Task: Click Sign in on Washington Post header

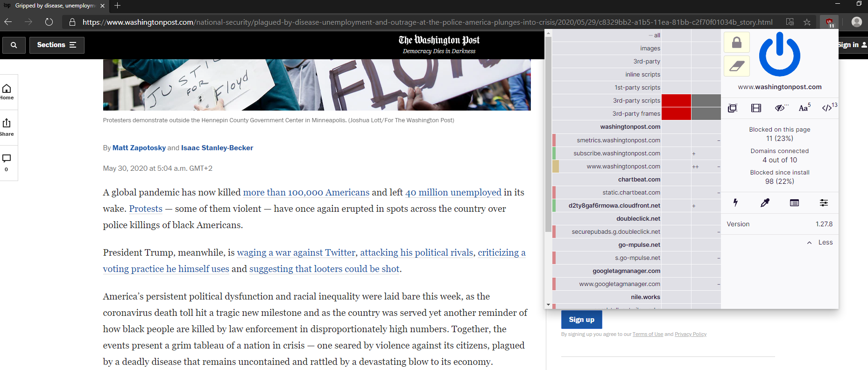Action: [x=852, y=45]
